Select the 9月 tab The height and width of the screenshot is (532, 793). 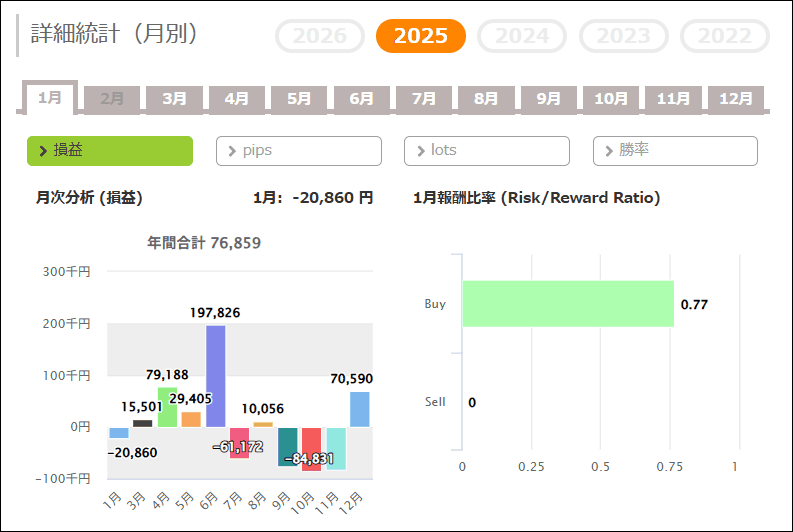click(548, 98)
